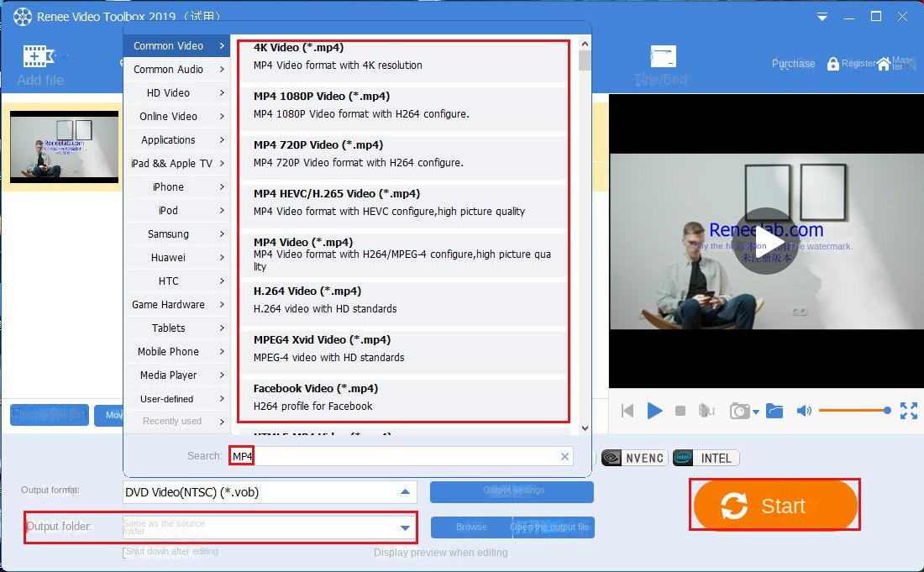Clear the search field with X
Screen dimensions: 924x572
564,457
